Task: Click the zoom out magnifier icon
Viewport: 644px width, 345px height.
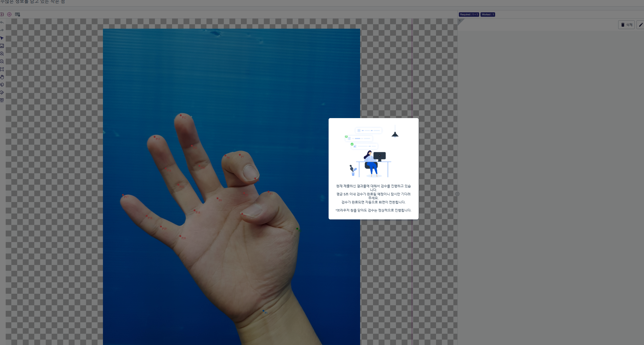Action: (2, 61)
